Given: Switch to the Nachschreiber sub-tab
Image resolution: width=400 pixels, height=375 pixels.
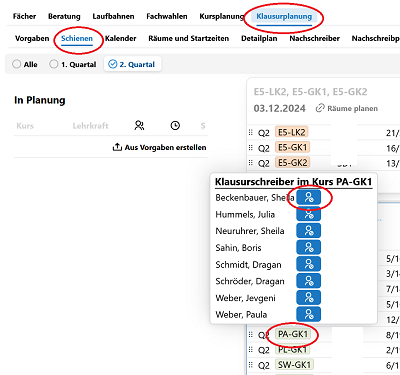Looking at the screenshot, I should [315, 38].
